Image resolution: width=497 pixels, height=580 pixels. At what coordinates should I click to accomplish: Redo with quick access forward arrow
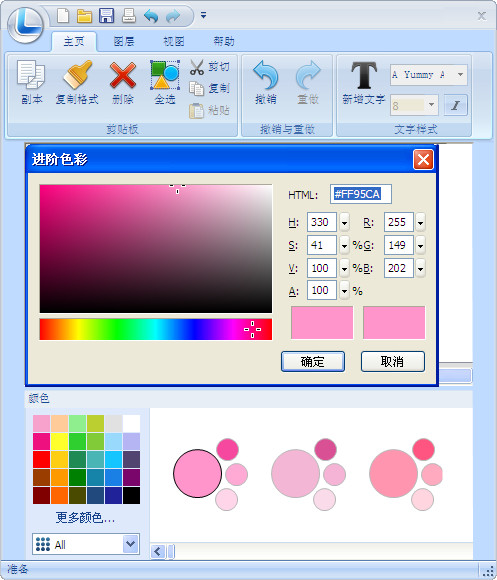(173, 16)
